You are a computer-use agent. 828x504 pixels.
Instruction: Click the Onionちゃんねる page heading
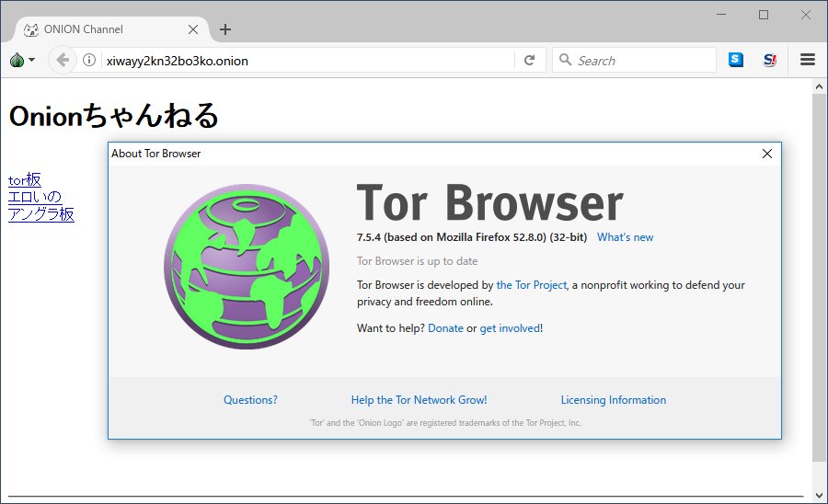(x=113, y=116)
